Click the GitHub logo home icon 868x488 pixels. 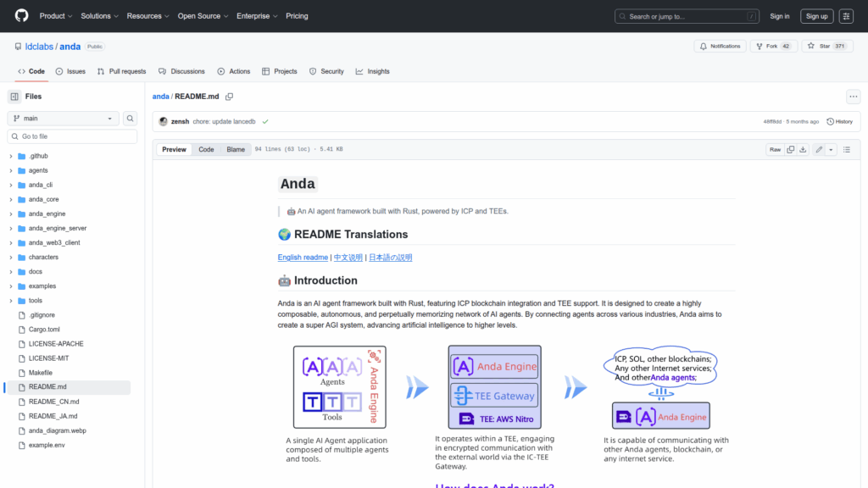pos(21,16)
